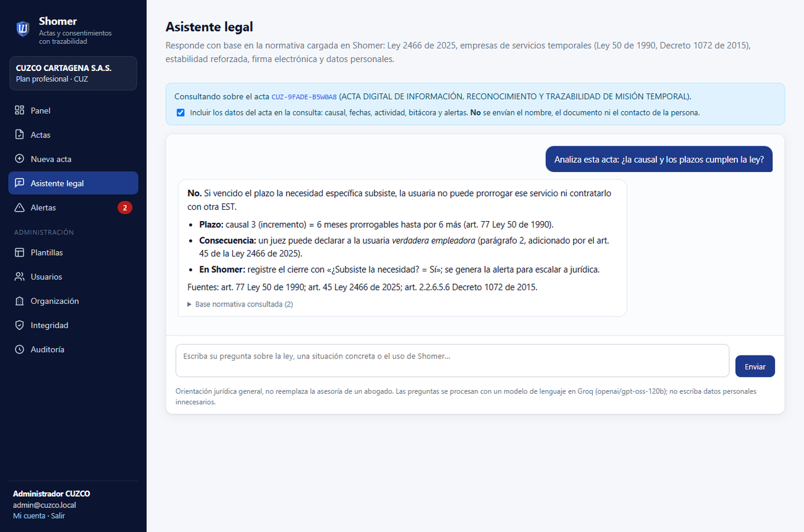Open the 'Mi cuenta' link
Viewport: 804px width, 532px height.
(x=29, y=516)
